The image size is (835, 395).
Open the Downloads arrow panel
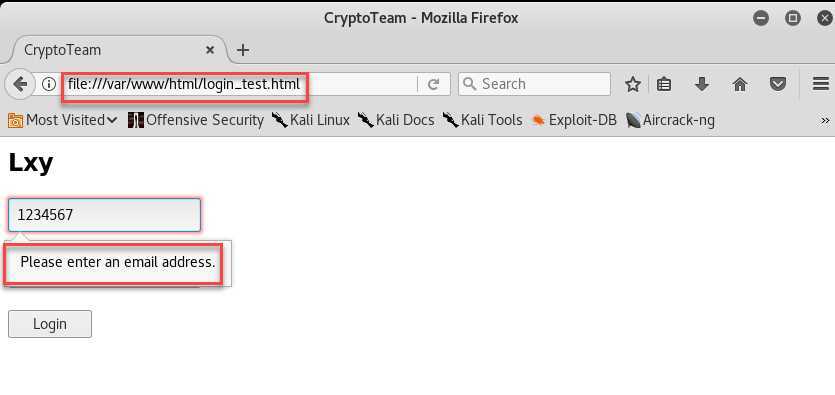coord(702,84)
